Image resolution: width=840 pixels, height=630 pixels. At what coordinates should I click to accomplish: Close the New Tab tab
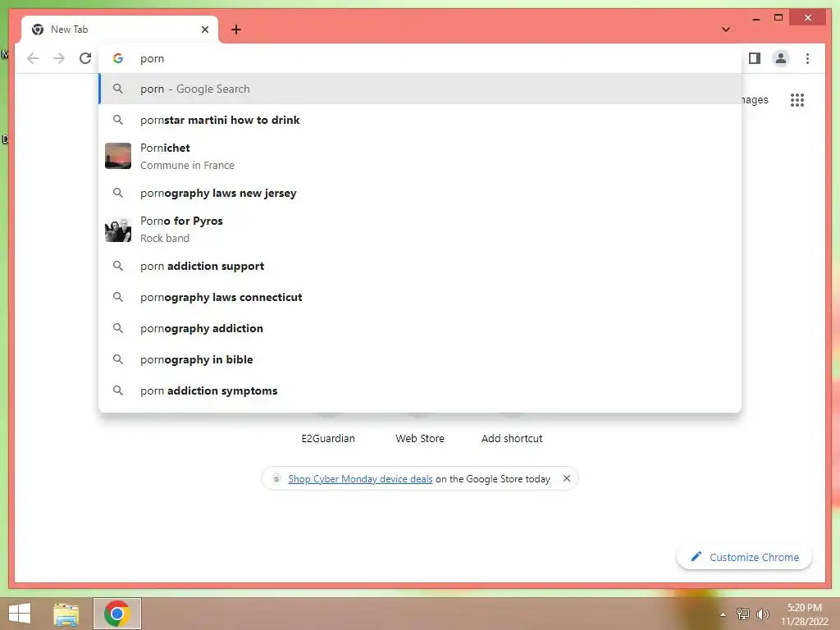coord(204,30)
